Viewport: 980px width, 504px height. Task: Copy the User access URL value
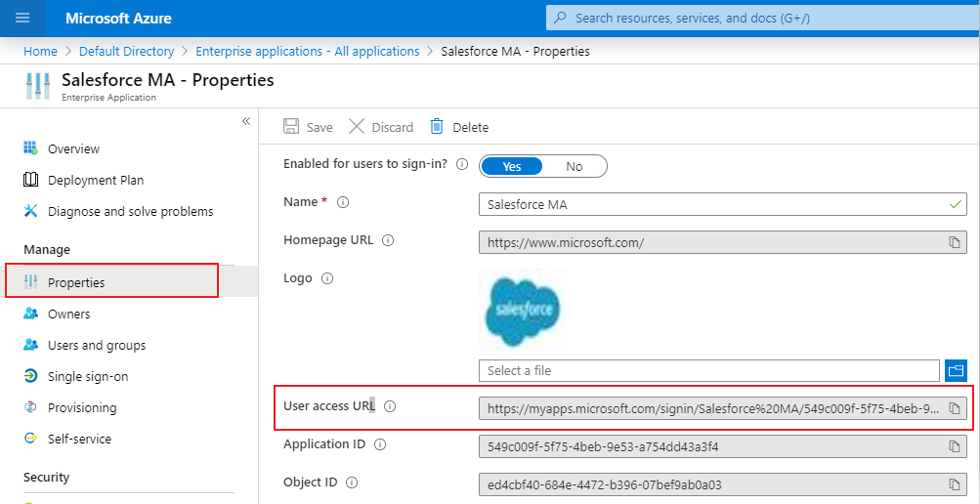pyautogui.click(x=955, y=408)
